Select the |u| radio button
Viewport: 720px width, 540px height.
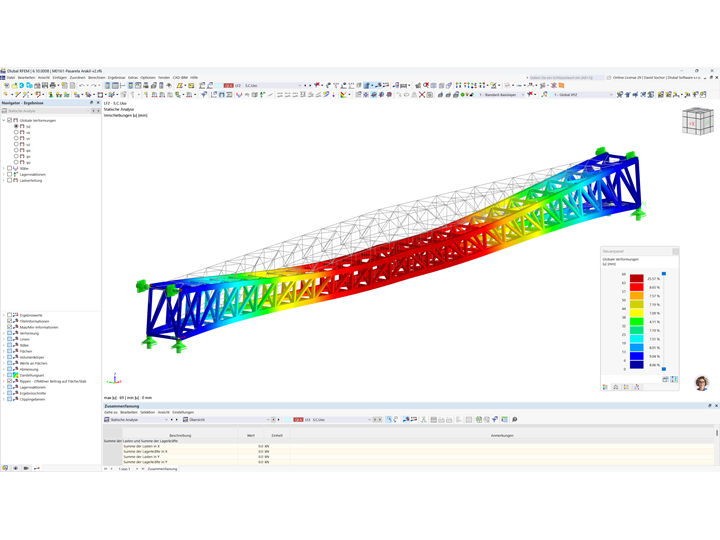click(x=16, y=126)
